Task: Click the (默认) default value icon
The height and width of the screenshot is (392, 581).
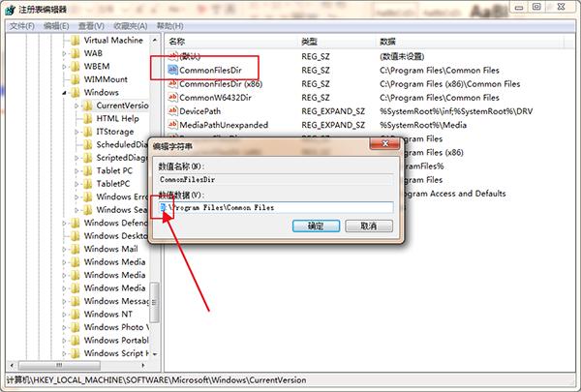Action: coord(172,56)
